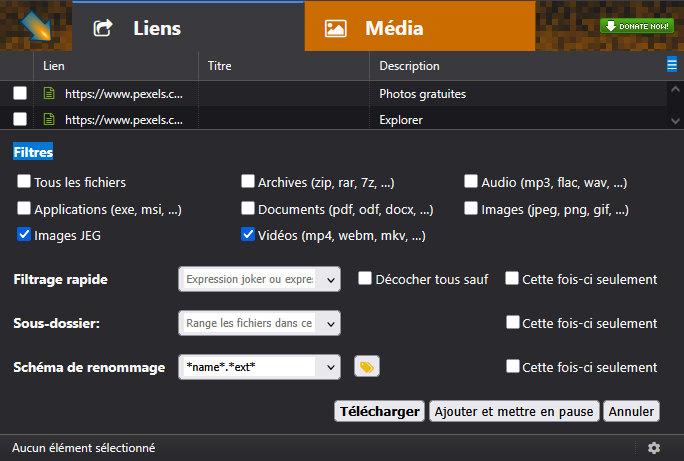Viewport: 684px width, 461px height.
Task: Click file icon of first pexels link
Action: 48,94
